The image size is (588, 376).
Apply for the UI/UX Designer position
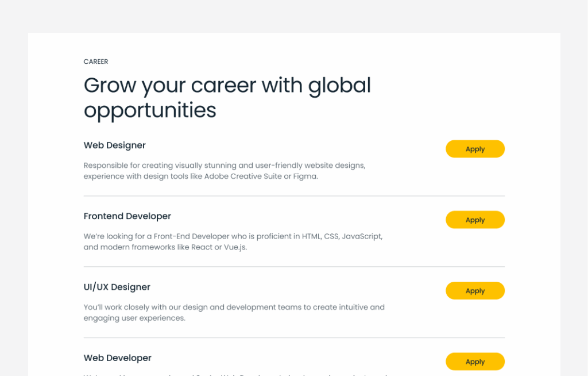[x=475, y=291]
